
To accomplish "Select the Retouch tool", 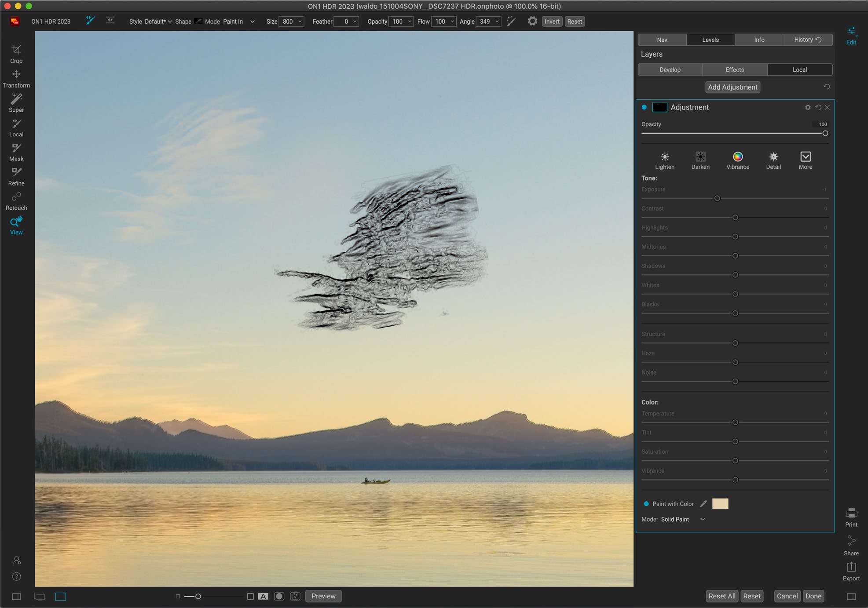I will [16, 201].
